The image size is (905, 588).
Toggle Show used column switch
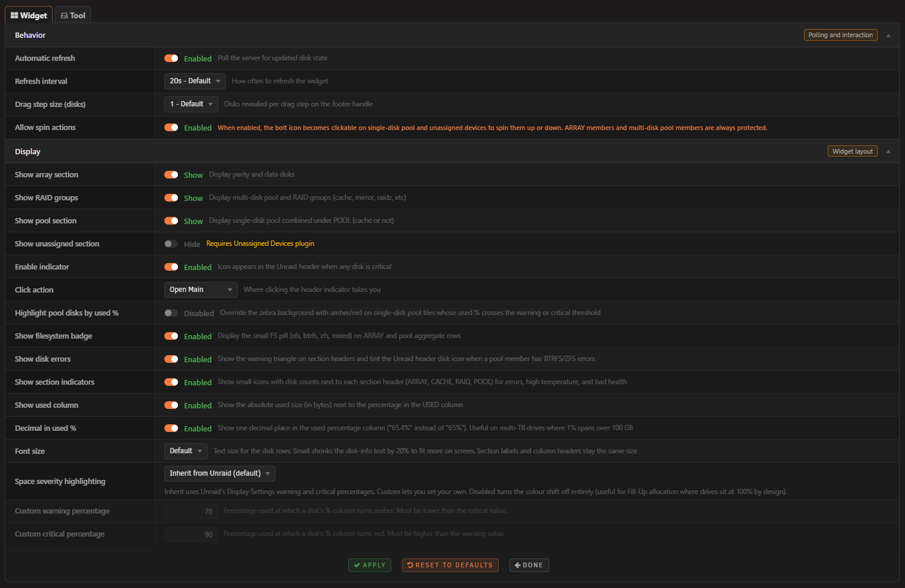coord(171,405)
